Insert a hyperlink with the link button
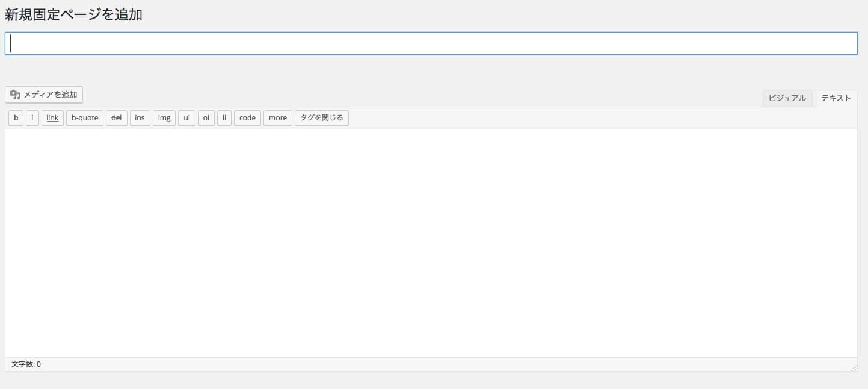 (x=52, y=118)
